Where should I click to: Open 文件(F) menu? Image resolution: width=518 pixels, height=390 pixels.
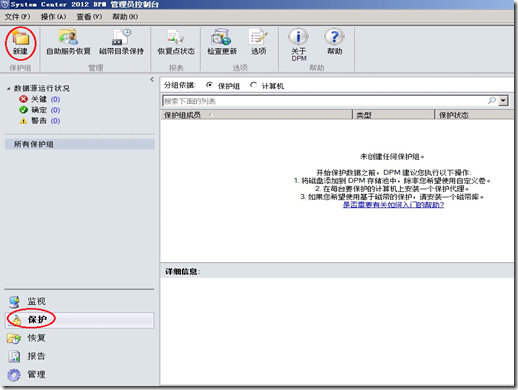[x=17, y=17]
